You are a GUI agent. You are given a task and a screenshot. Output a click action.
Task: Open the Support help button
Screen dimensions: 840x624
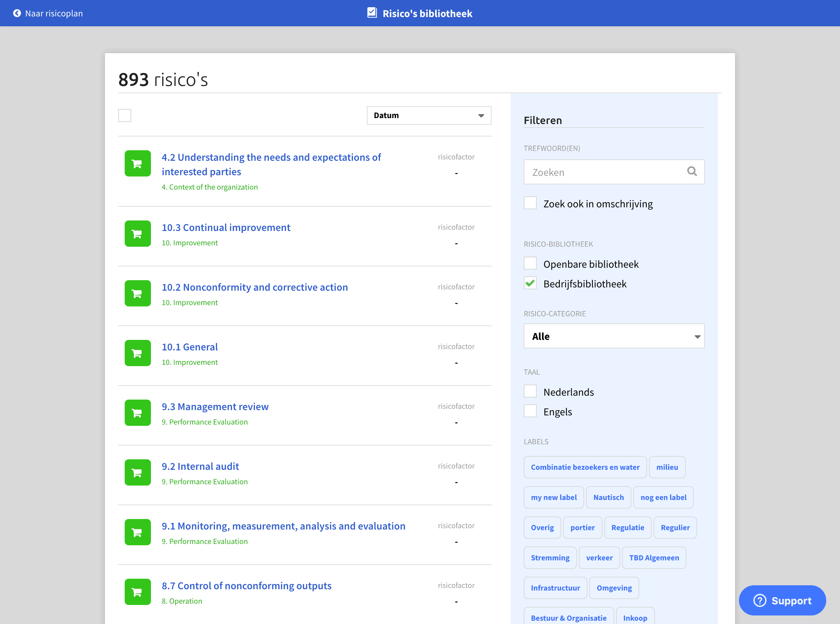point(782,601)
